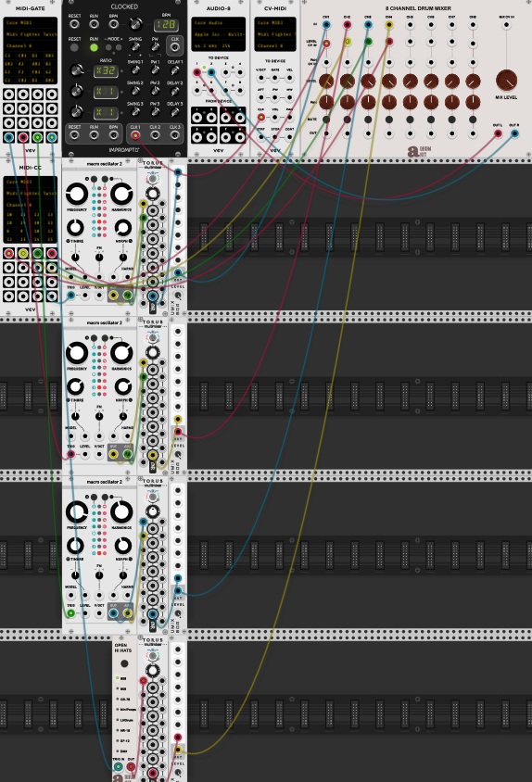Mute channel 3 on the drum mixer
The width and height of the screenshot is (532, 782).
click(x=368, y=120)
